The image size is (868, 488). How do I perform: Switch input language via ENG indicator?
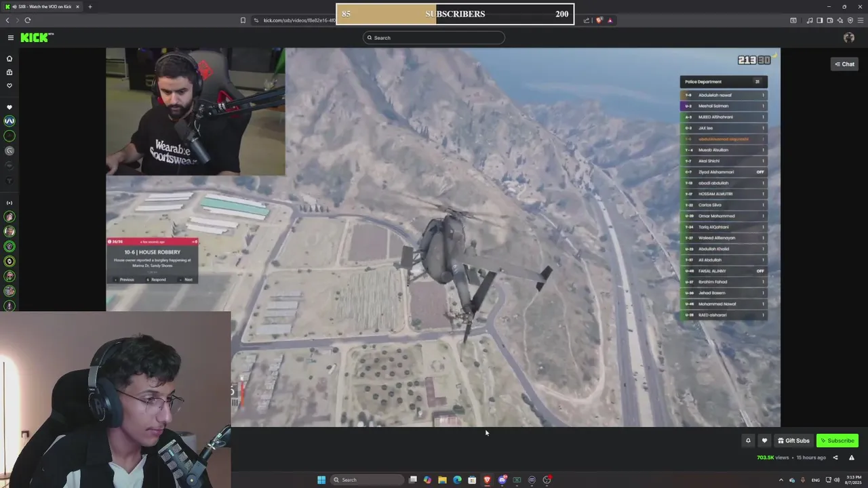point(816,480)
